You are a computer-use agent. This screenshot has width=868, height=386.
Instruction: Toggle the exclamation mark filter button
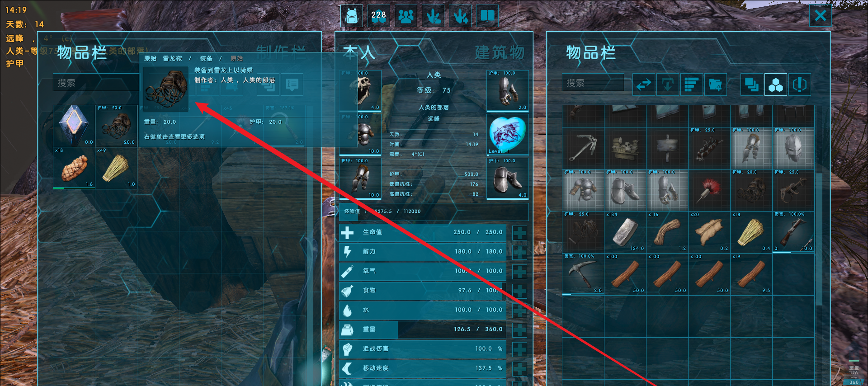pyautogui.click(x=800, y=85)
